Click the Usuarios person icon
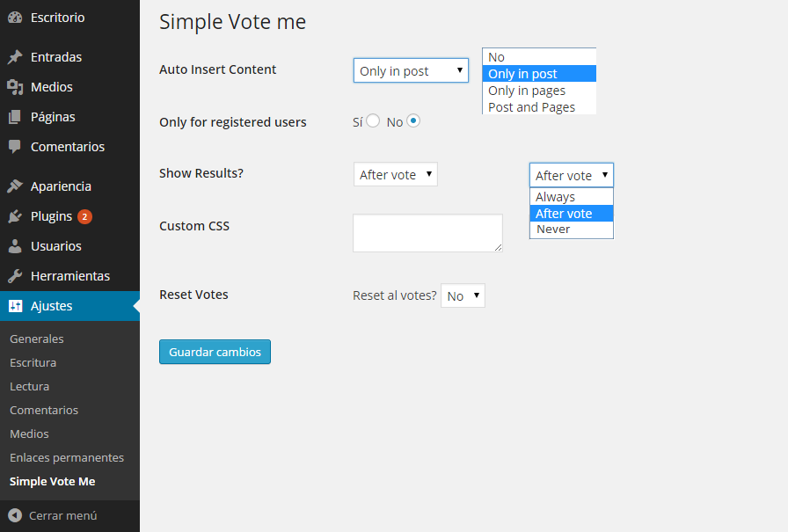Screen dimensions: 788x532 pyautogui.click(x=15, y=246)
